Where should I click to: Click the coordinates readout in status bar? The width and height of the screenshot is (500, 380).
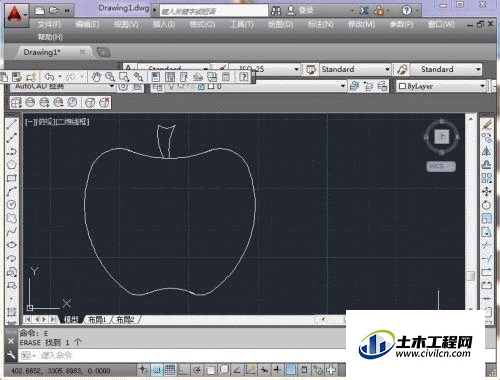click(61, 371)
